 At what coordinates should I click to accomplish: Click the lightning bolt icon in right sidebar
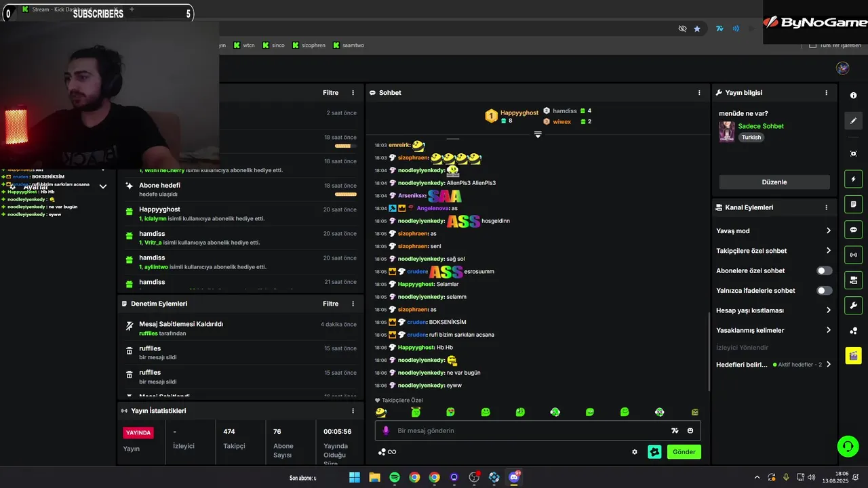pos(853,179)
